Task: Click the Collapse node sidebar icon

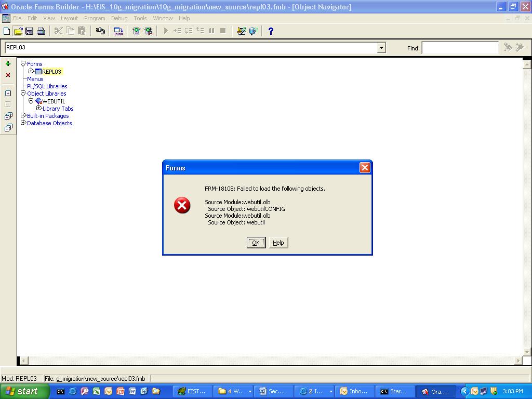Action: tap(8, 104)
